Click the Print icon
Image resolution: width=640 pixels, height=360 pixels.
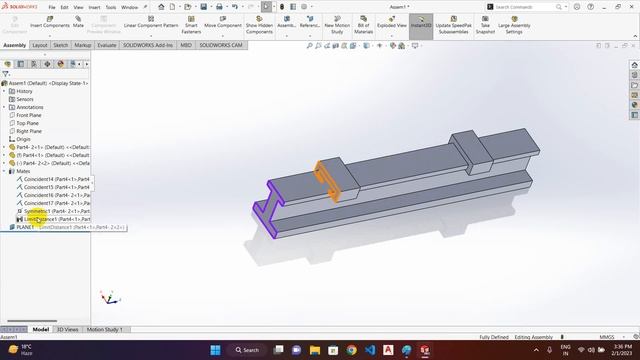(x=219, y=7)
